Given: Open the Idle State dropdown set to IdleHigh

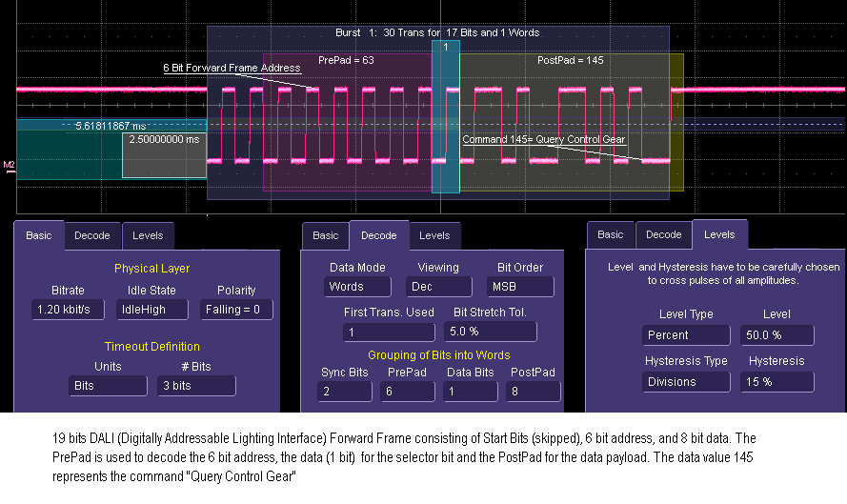Looking at the screenshot, I should (151, 310).
